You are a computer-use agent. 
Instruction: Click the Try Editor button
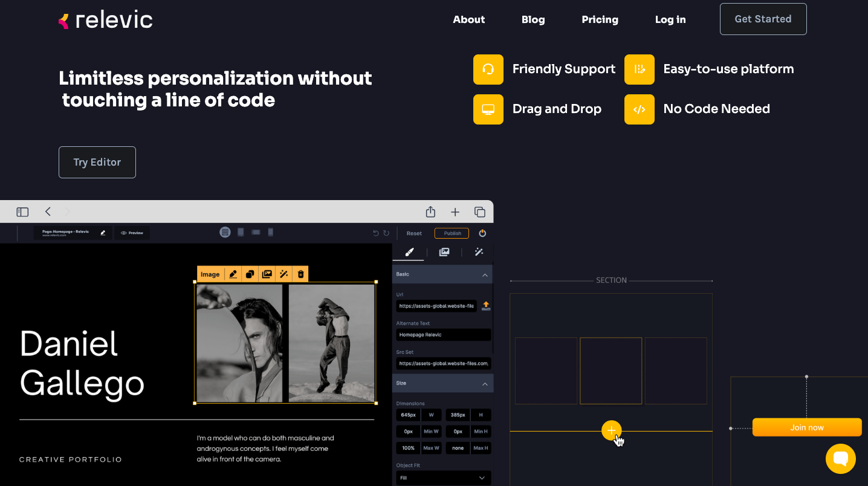click(x=97, y=162)
